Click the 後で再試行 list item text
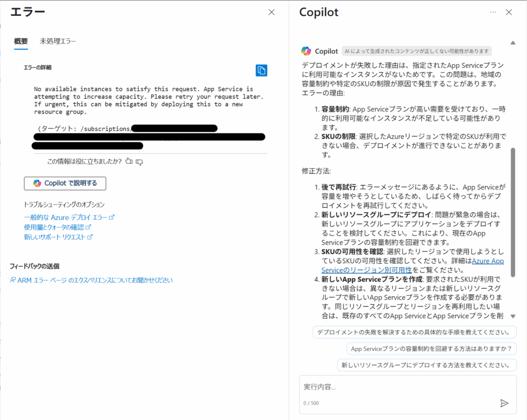527x420 pixels. (414, 196)
